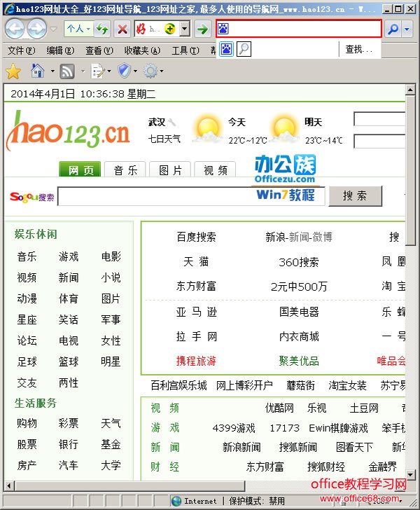This screenshot has width=420, height=510.
Task: Open the 聚美优品 link
Action: point(299,361)
